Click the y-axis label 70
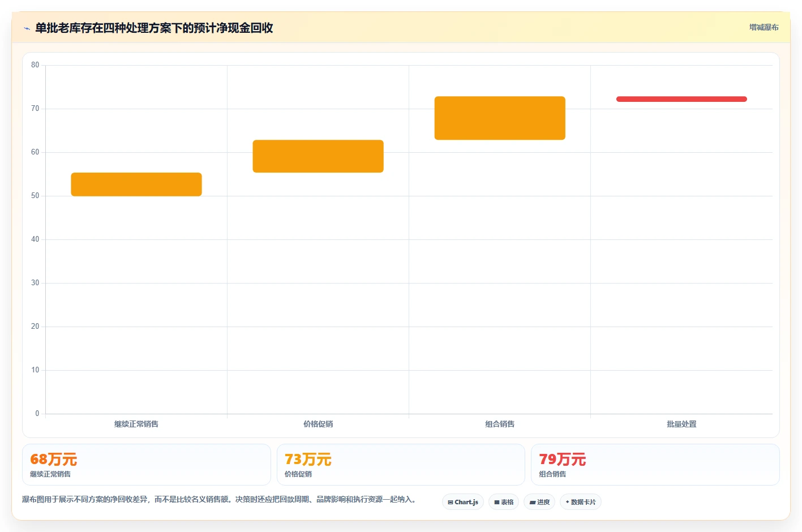This screenshot has height=532, width=802. coord(35,109)
